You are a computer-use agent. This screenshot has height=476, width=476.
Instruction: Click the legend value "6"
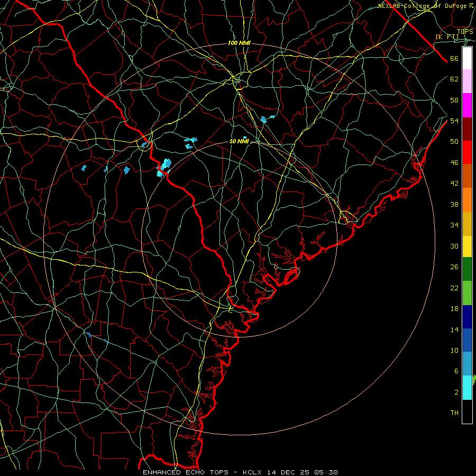[x=456, y=371]
